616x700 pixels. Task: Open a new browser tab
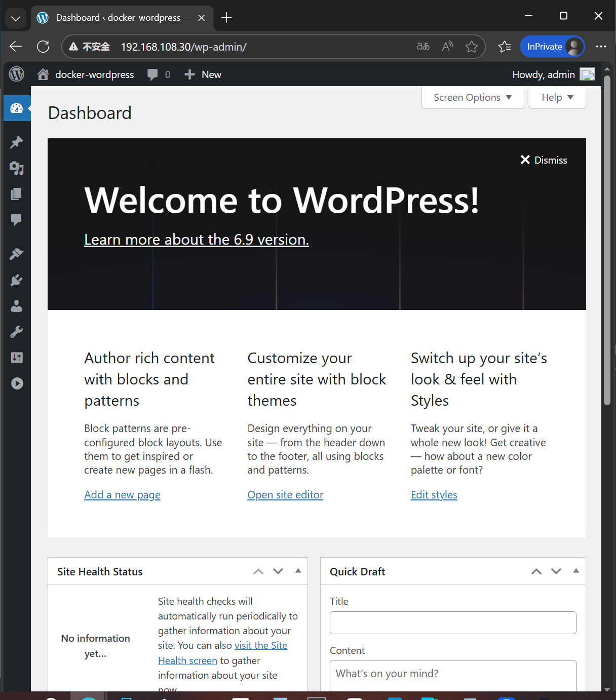coord(226,18)
